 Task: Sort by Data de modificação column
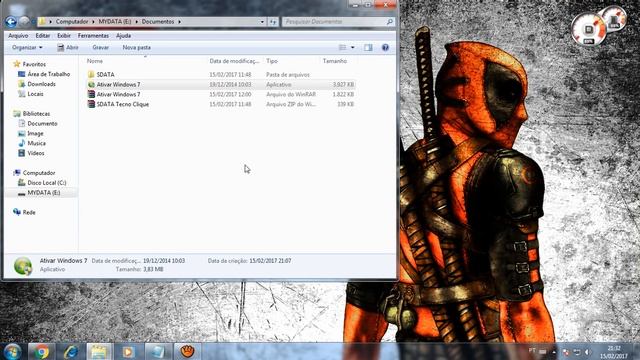(x=234, y=61)
